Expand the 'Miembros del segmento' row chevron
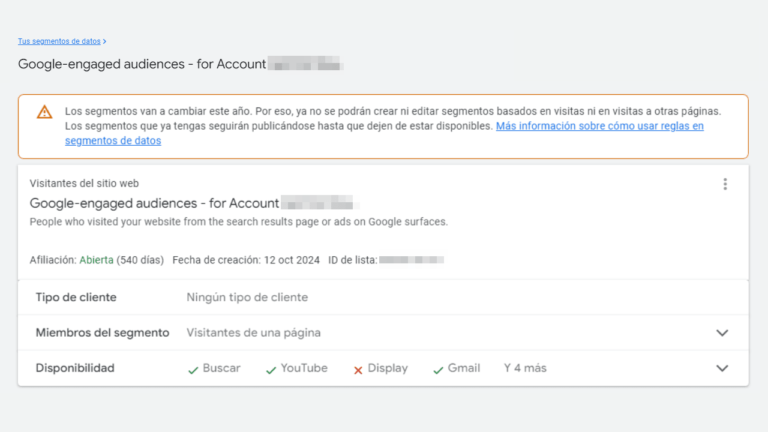This screenshot has height=432, width=768. pos(722,333)
